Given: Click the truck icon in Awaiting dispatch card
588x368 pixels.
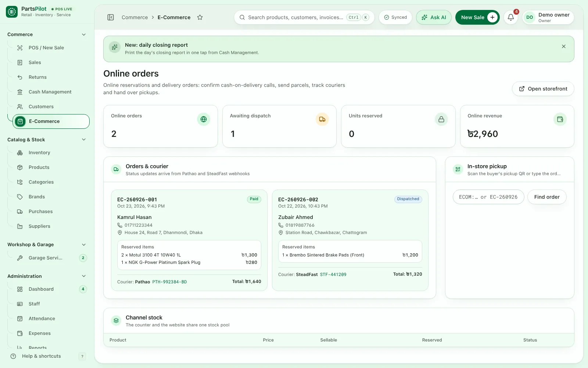Looking at the screenshot, I should point(322,119).
